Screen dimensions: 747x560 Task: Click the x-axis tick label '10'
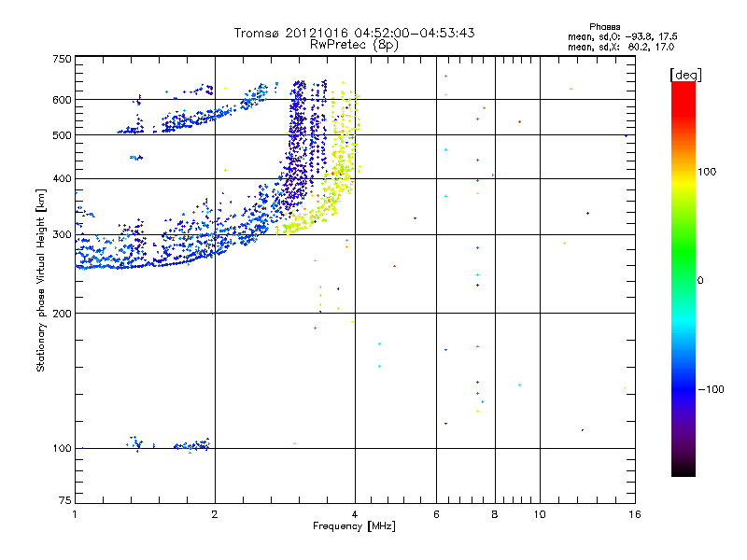pos(540,514)
